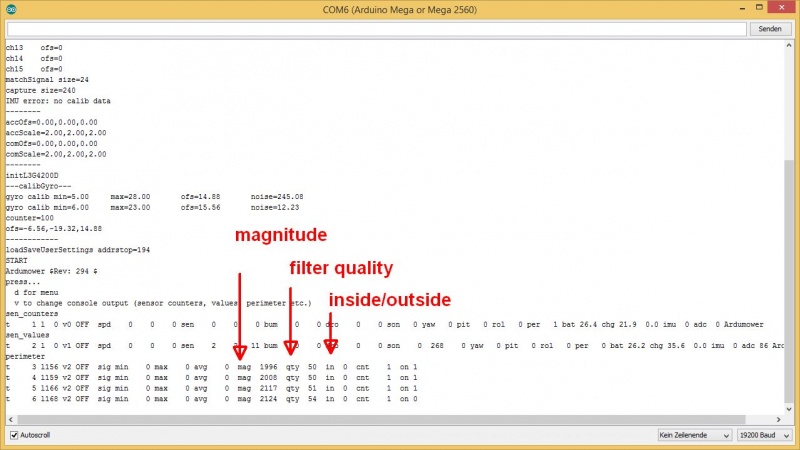Click the 'noise=245.08' value
The width and height of the screenshot is (800, 450).
[x=277, y=196]
